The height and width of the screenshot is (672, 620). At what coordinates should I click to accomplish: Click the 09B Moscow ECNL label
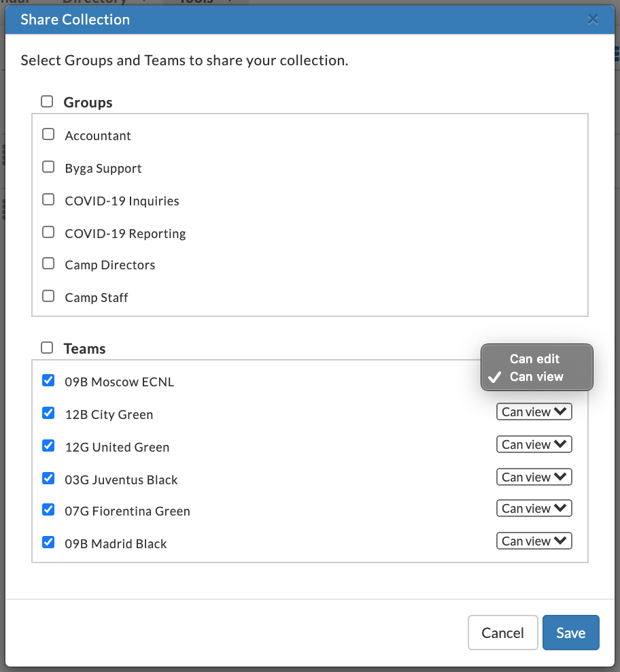[120, 382]
